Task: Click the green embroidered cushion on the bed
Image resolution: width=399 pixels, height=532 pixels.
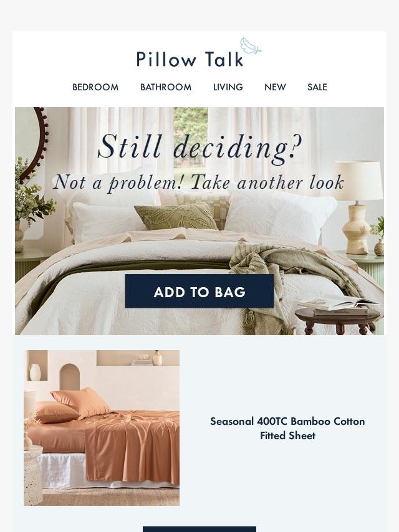Action: (x=176, y=216)
